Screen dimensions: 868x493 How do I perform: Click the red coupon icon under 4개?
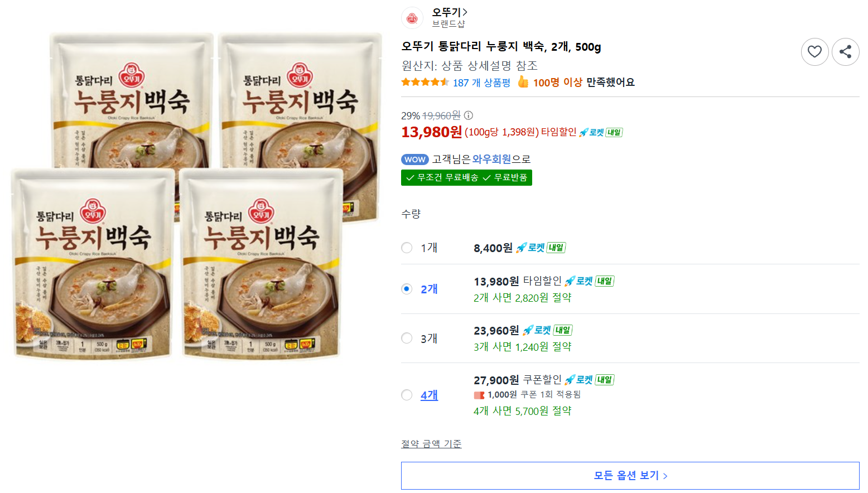479,395
